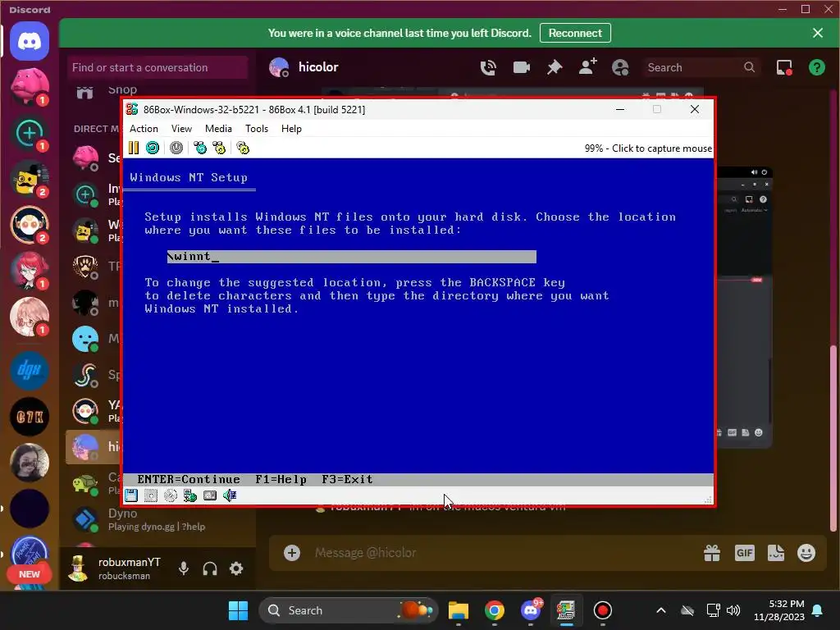Screen dimensions: 840x630
Task: Open Discord home direct messages icon
Action: click(30, 41)
